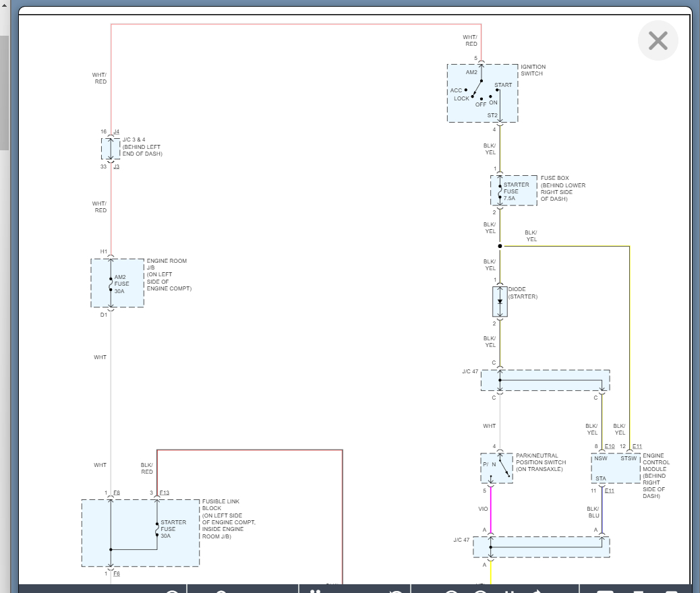
Task: Open the E10 connector link
Action: [609, 446]
